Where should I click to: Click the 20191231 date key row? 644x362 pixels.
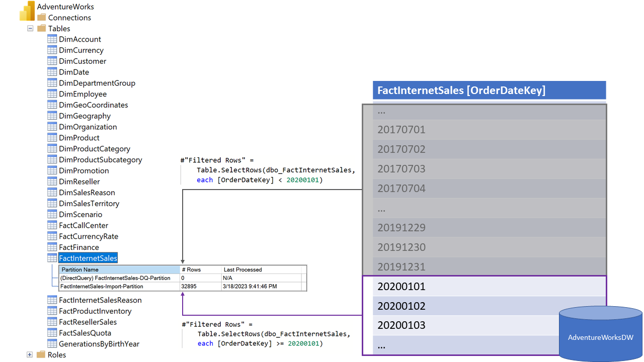click(x=489, y=266)
